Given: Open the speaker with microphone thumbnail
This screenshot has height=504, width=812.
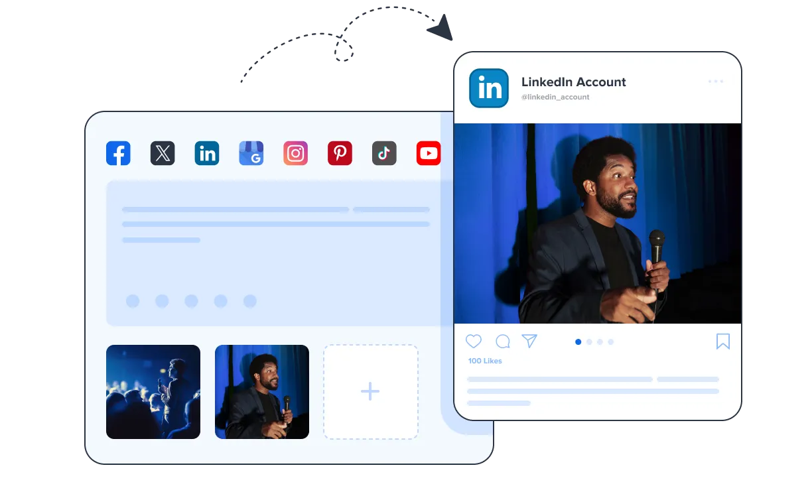Looking at the screenshot, I should coord(262,392).
